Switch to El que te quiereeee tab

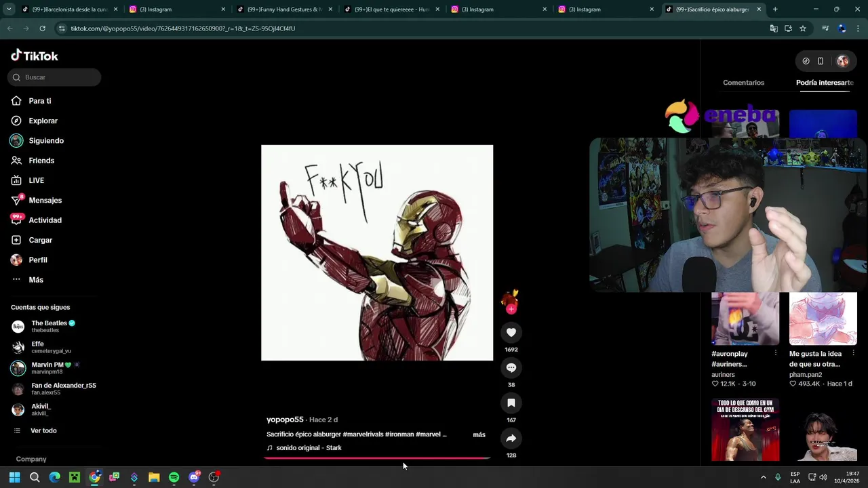tap(392, 9)
